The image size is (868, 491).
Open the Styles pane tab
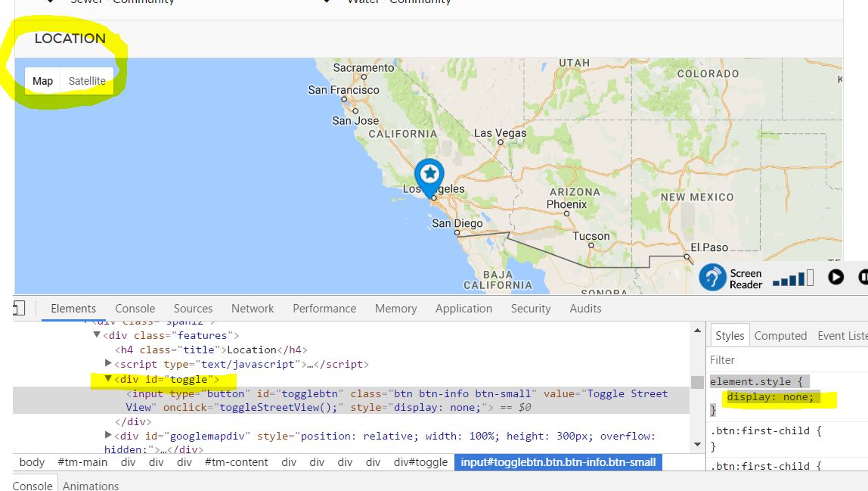[x=730, y=336]
